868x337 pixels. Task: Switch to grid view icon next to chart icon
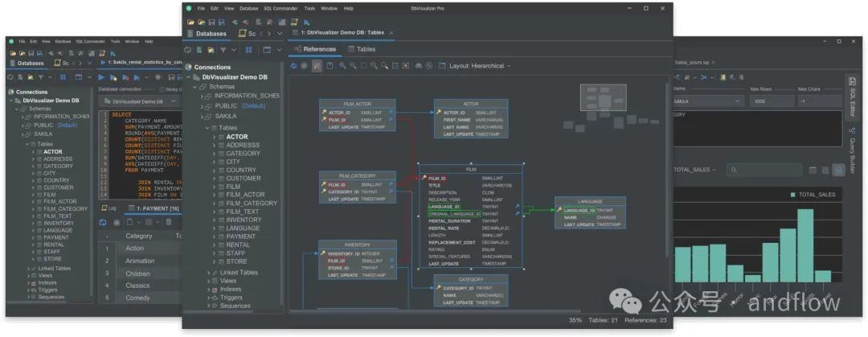[813, 170]
